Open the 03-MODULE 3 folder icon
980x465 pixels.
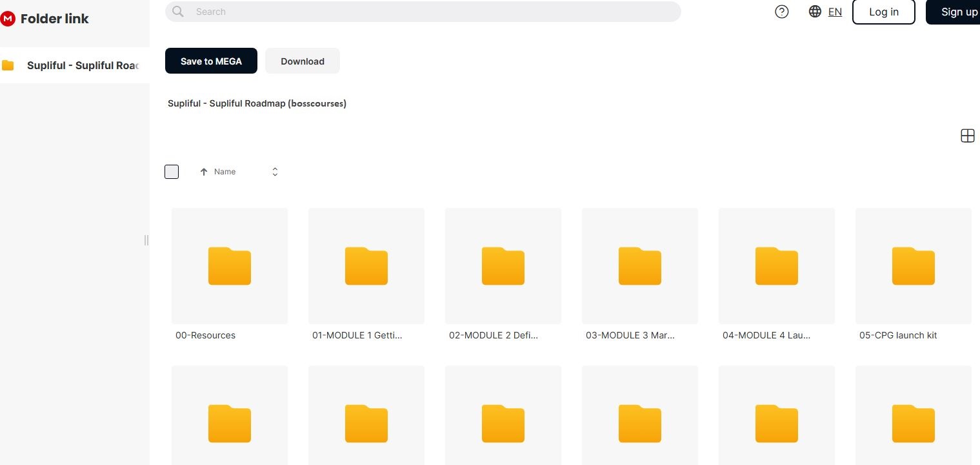coord(639,265)
